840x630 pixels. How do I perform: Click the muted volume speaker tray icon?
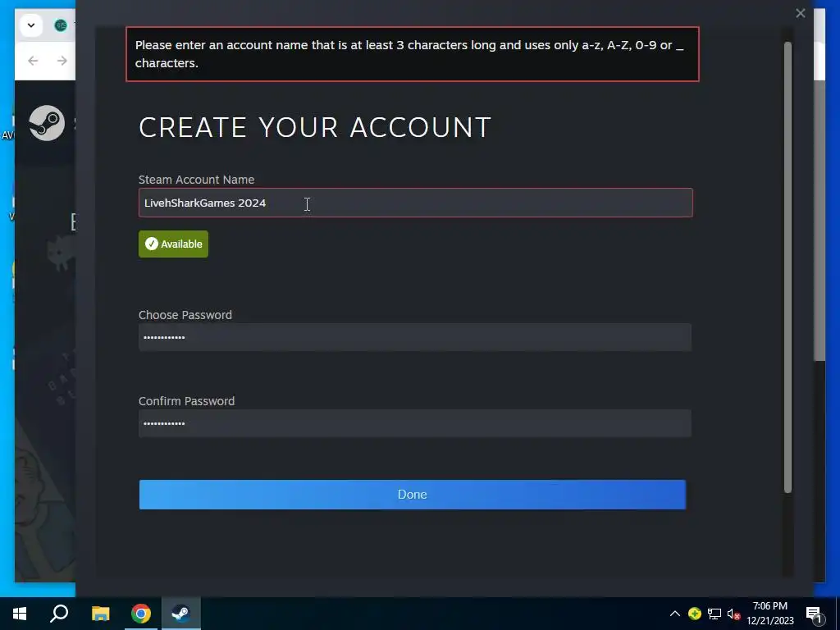coord(733,614)
